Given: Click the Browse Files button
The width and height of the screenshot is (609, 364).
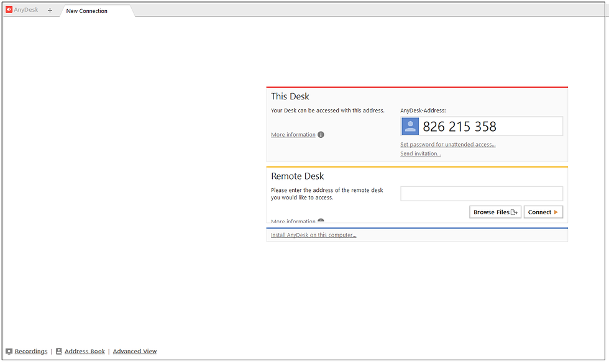Looking at the screenshot, I should click(495, 212).
